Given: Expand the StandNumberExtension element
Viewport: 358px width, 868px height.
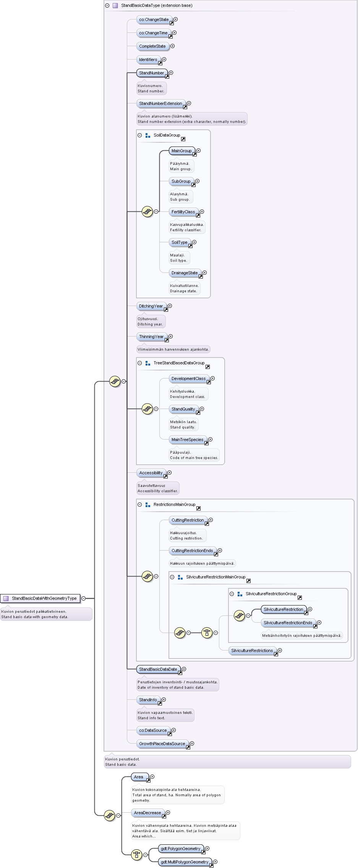Looking at the screenshot, I should (189, 103).
